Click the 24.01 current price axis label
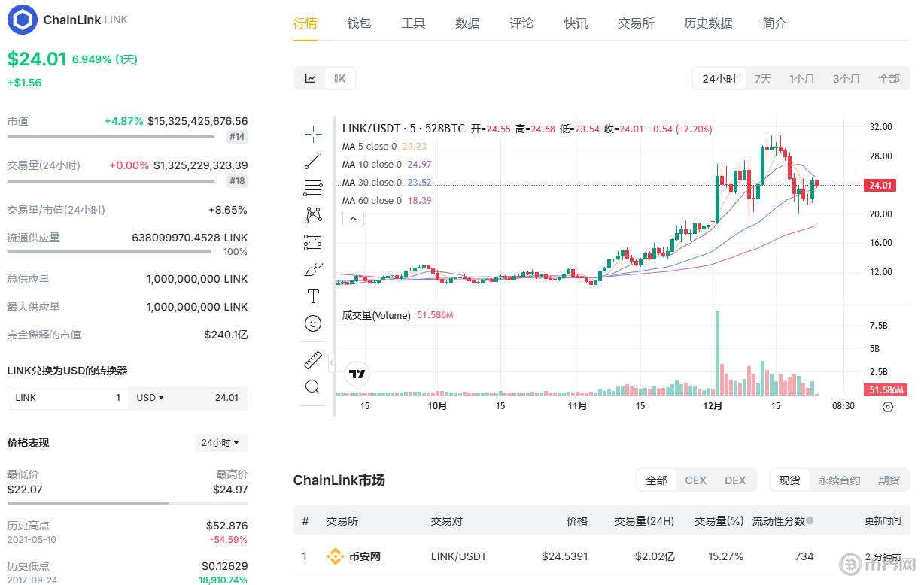Viewport: 924px width, 585px height. [879, 185]
